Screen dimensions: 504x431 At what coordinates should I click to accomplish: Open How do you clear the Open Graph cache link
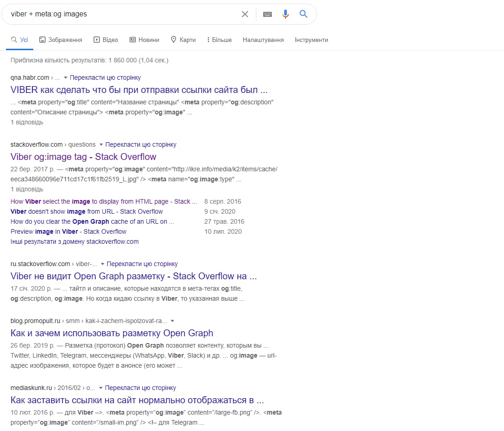[92, 221]
